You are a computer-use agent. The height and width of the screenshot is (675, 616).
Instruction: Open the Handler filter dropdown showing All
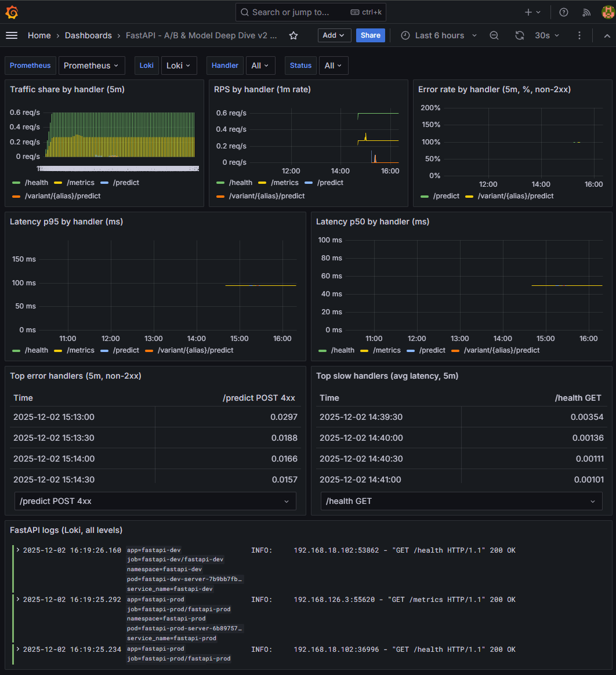260,66
